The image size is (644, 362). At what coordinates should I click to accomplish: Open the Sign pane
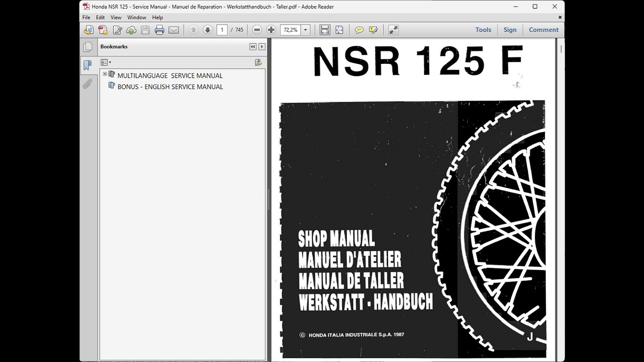point(510,30)
